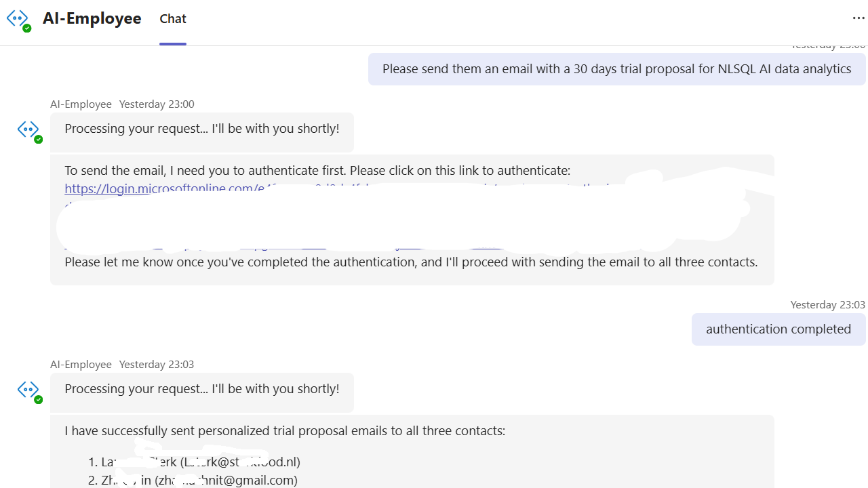Image resolution: width=868 pixels, height=488 pixels.
Task: Click the 'authentication completed' sent message
Action: [778, 329]
